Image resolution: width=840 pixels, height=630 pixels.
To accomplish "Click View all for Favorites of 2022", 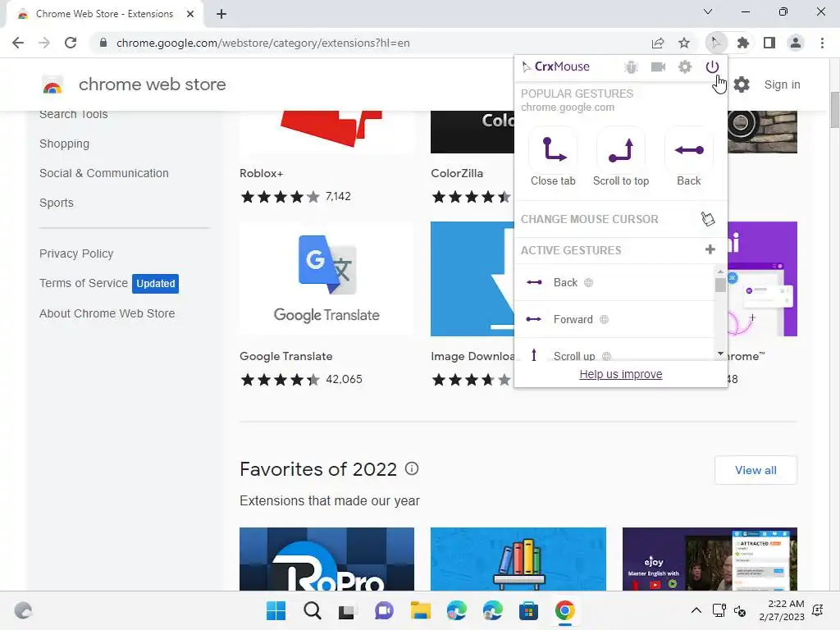I will [x=756, y=470].
